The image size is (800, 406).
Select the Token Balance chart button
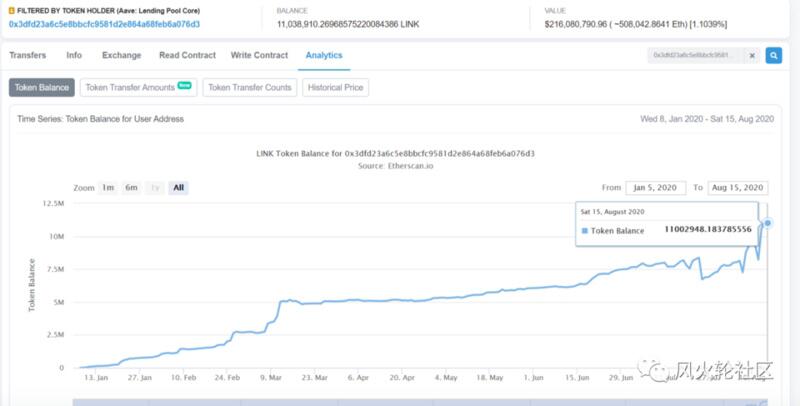(42, 87)
